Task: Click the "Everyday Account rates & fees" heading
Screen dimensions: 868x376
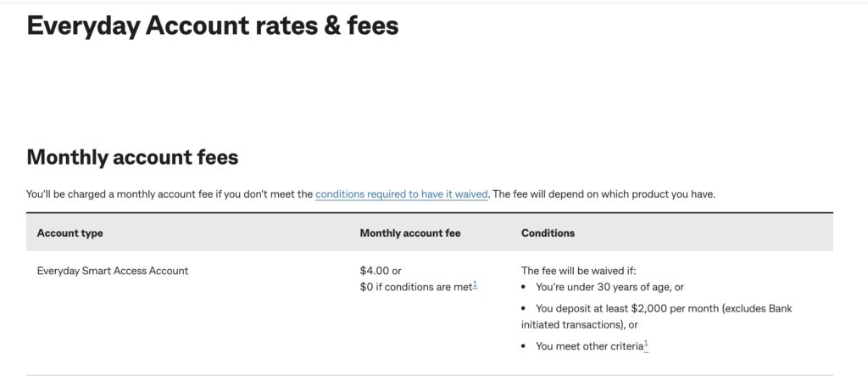Action: pyautogui.click(x=212, y=25)
